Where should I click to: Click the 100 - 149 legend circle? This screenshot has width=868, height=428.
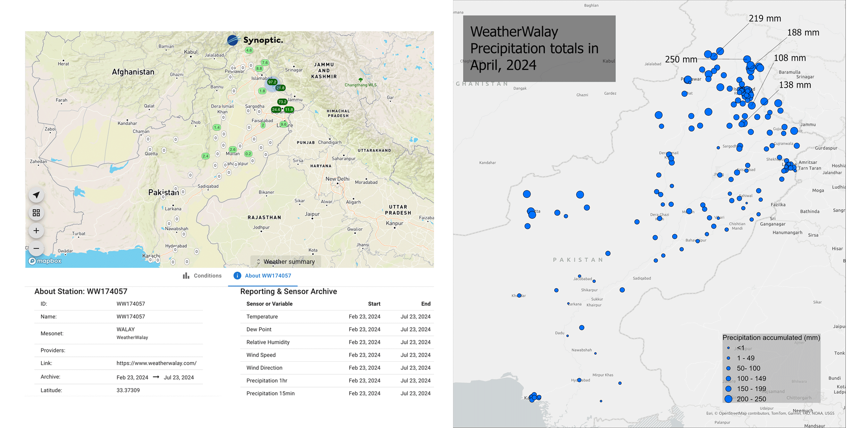(x=728, y=378)
